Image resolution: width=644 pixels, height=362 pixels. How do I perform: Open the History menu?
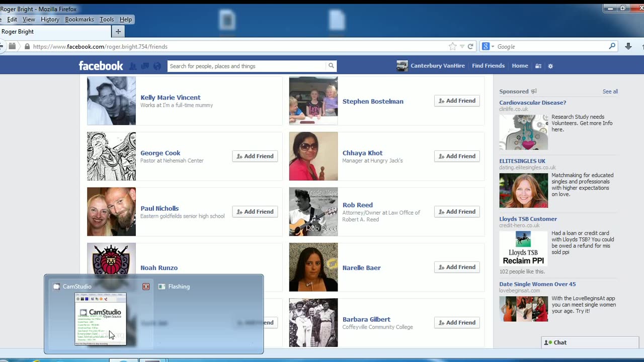[50, 20]
